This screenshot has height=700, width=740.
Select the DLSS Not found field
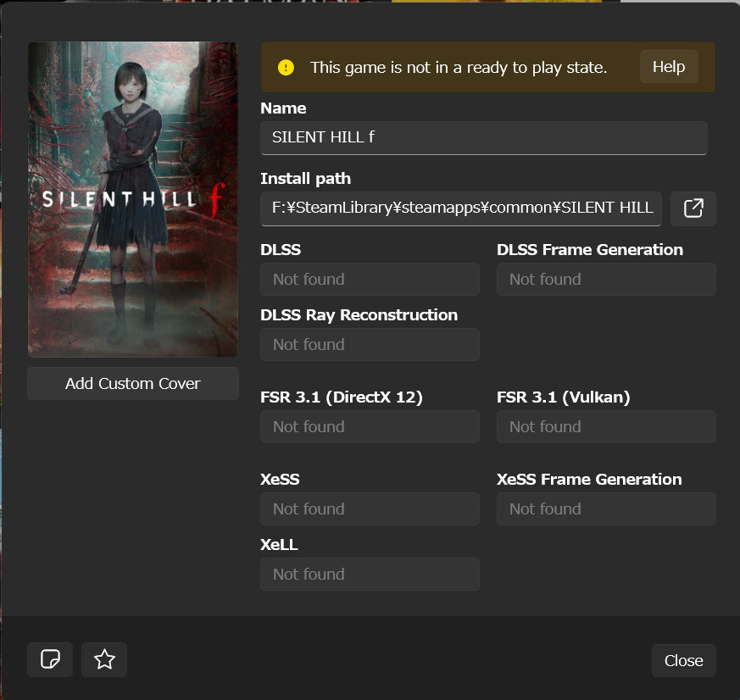click(x=370, y=280)
